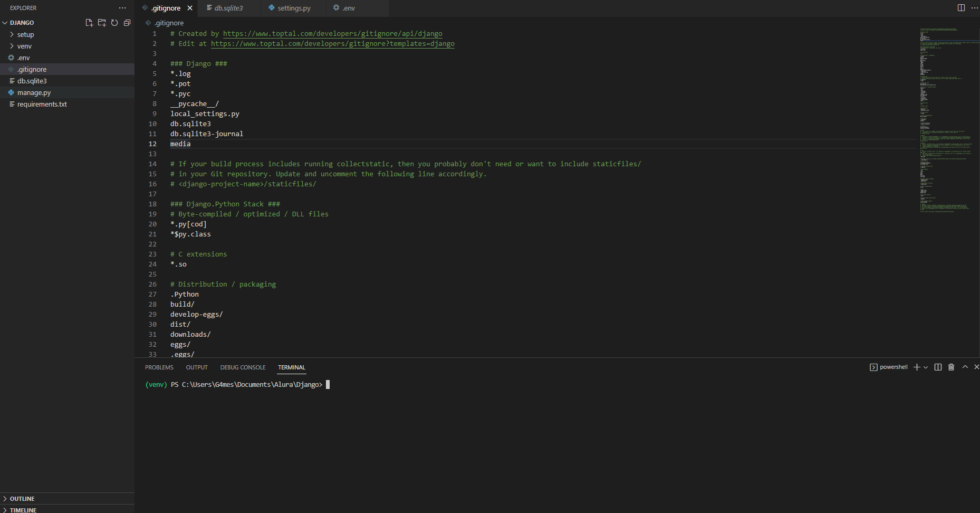Close the terminal panel

(976, 367)
